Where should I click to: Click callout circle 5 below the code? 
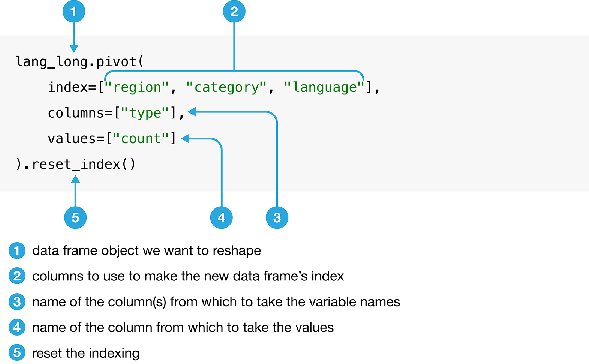(x=75, y=217)
